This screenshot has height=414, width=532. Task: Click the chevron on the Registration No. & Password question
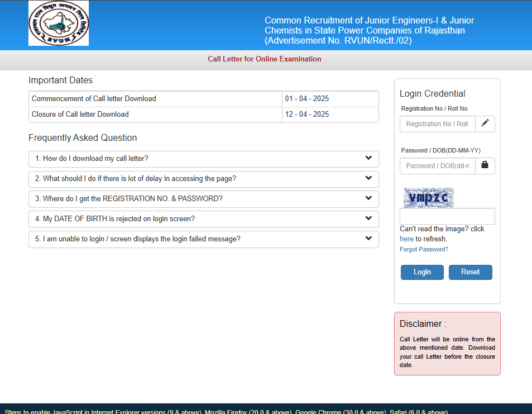[368, 198]
